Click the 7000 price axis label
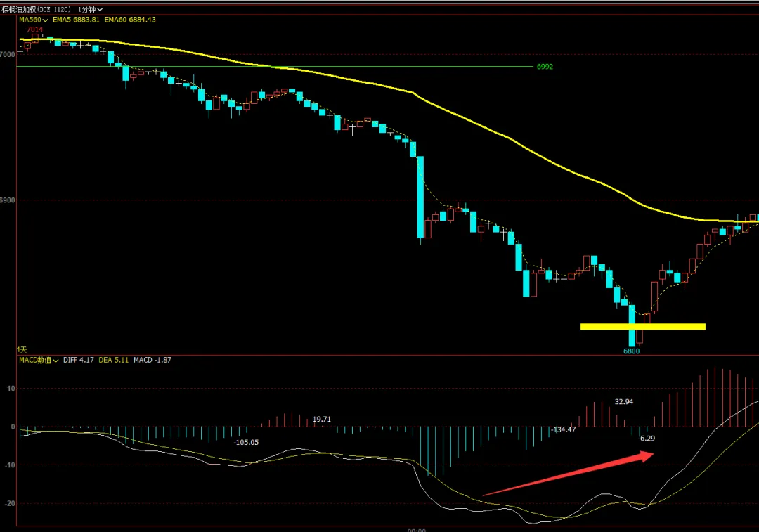The height and width of the screenshot is (532, 759). coord(7,55)
